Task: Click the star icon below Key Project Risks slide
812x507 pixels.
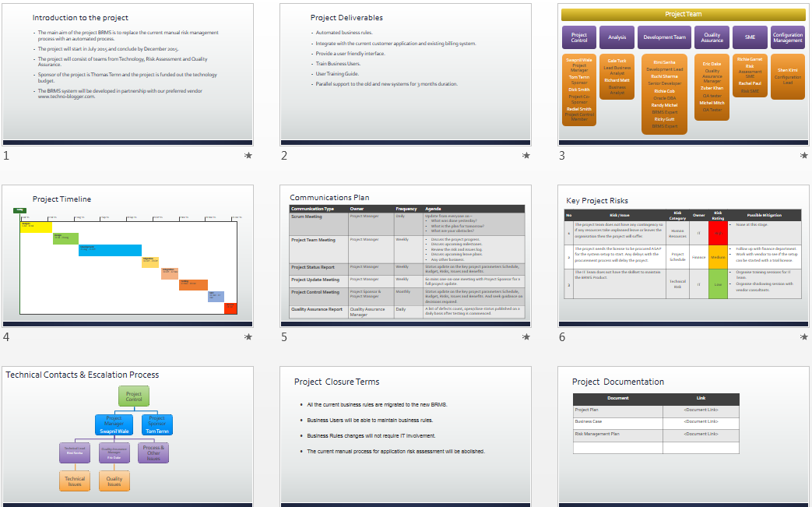Action: click(803, 337)
